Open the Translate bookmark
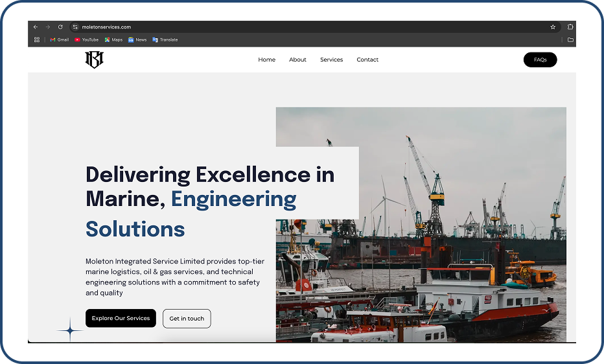 [x=165, y=40]
